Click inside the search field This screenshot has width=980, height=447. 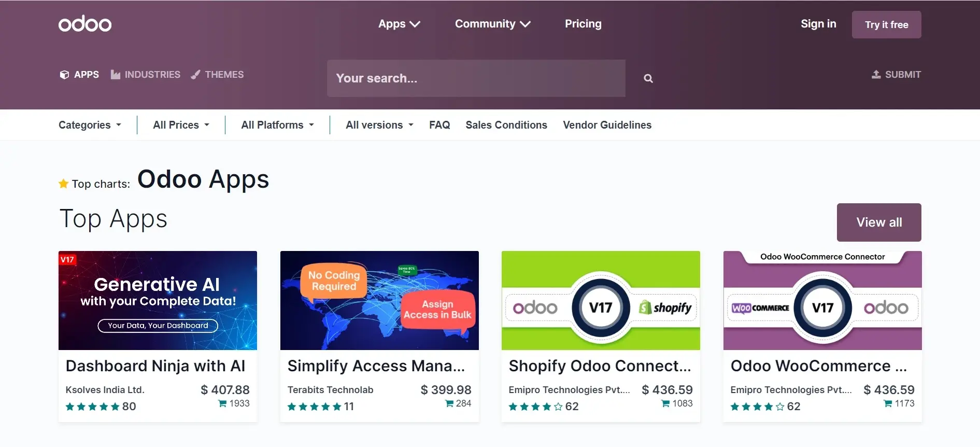pos(476,78)
